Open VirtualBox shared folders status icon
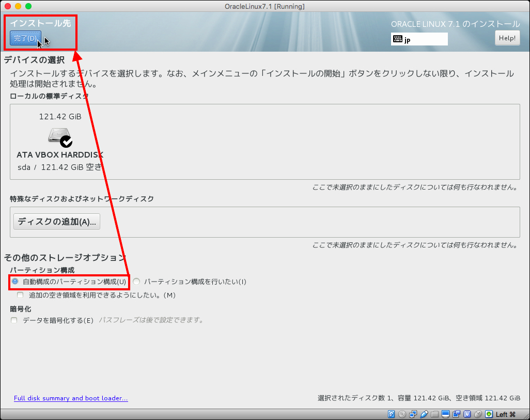 tap(434, 414)
